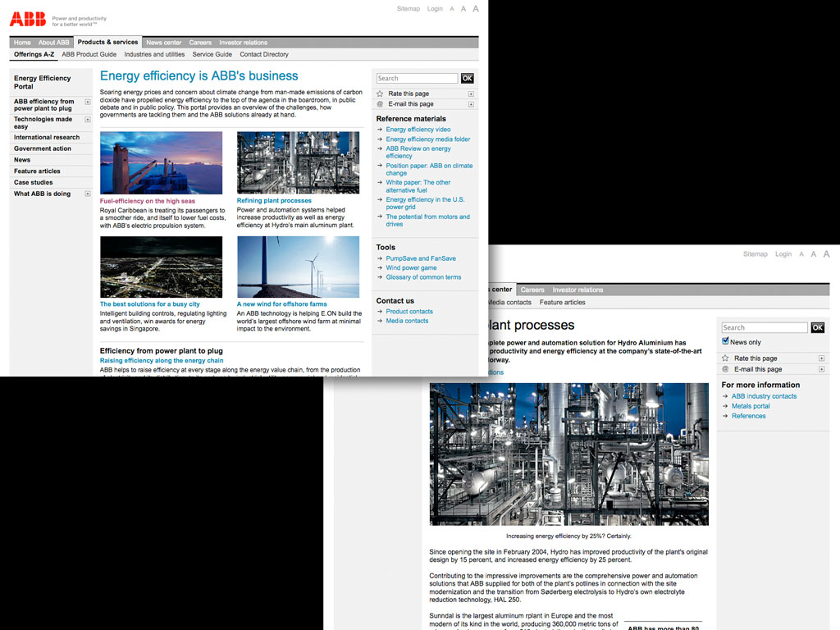Open Metals portal link in back window

(751, 407)
